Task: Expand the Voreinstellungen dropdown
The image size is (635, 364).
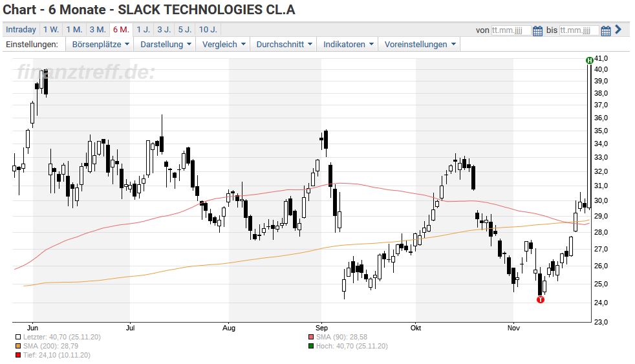Action: pos(420,45)
